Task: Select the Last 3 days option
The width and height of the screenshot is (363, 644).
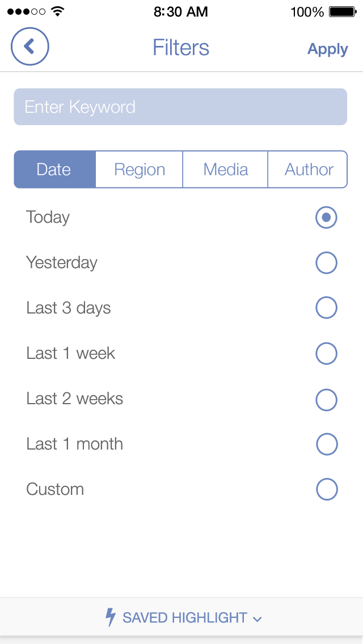Action: tap(326, 308)
